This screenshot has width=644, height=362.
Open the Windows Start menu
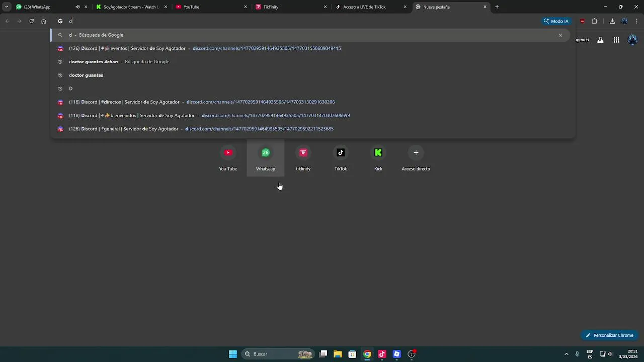point(233,354)
